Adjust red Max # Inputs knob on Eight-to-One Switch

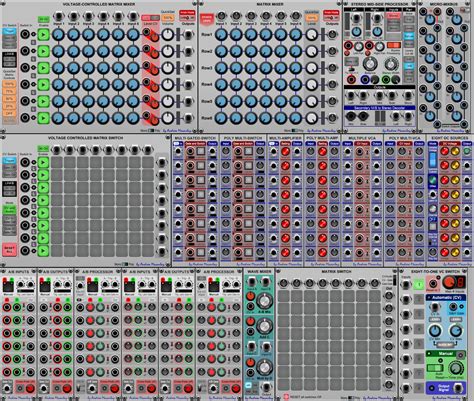[448, 283]
